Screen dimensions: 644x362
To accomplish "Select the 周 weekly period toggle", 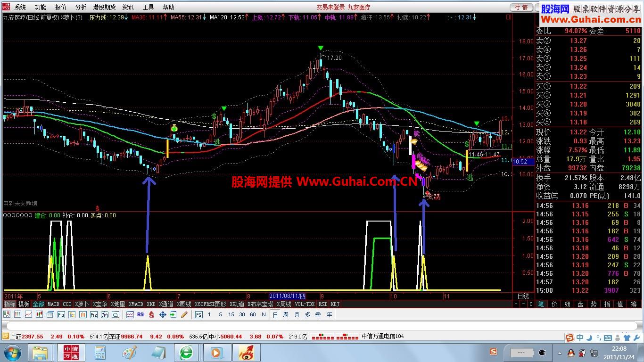I will [x=286, y=314].
